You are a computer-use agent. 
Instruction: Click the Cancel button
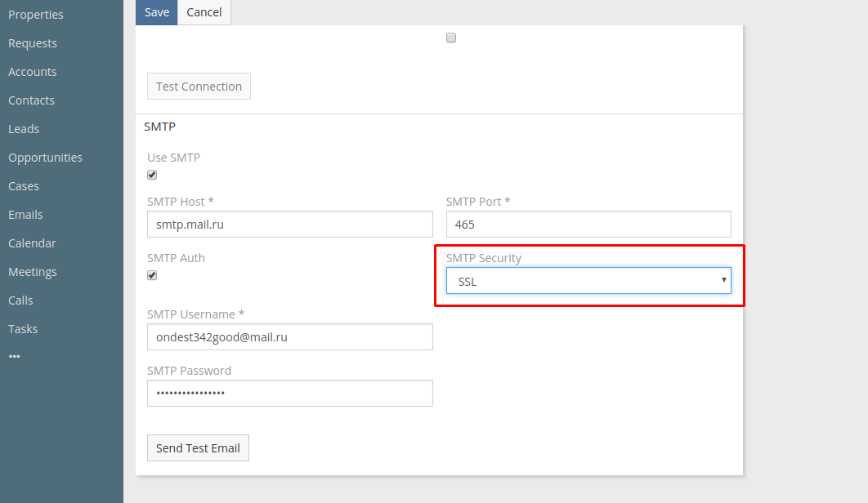[204, 12]
